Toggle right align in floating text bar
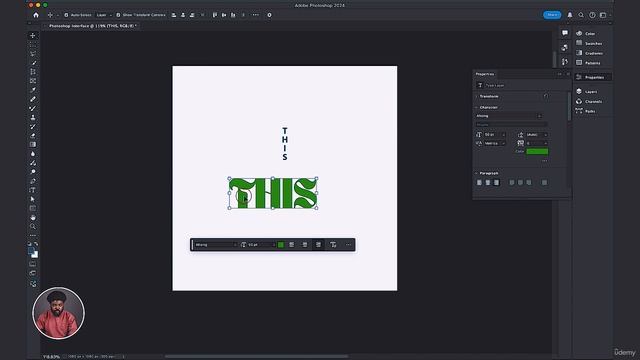Image resolution: width=640 pixels, height=360 pixels. pyautogui.click(x=318, y=245)
